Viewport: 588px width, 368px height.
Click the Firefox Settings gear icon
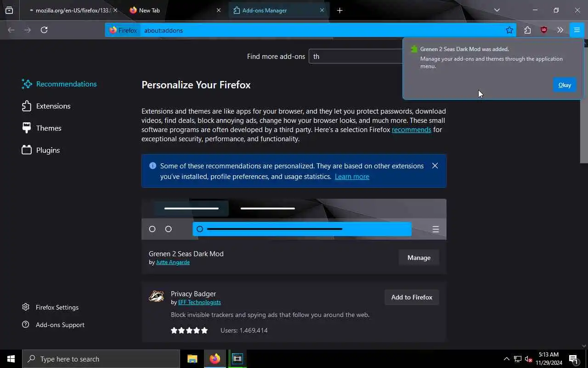click(26, 307)
